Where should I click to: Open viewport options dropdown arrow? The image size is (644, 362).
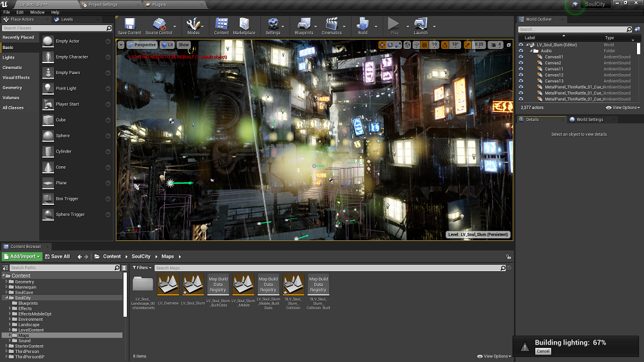point(121,45)
